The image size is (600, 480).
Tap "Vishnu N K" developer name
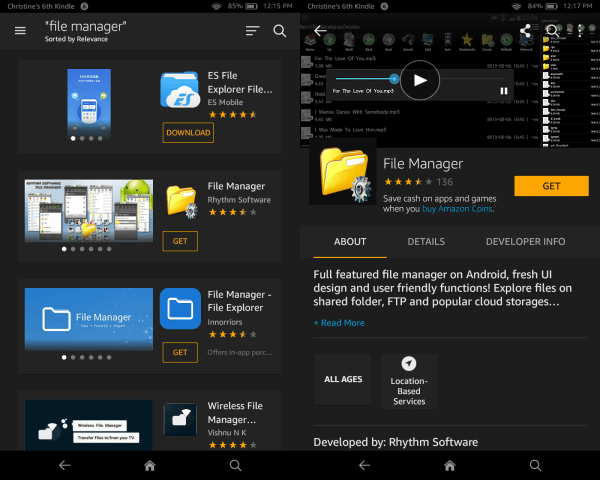coord(227,433)
